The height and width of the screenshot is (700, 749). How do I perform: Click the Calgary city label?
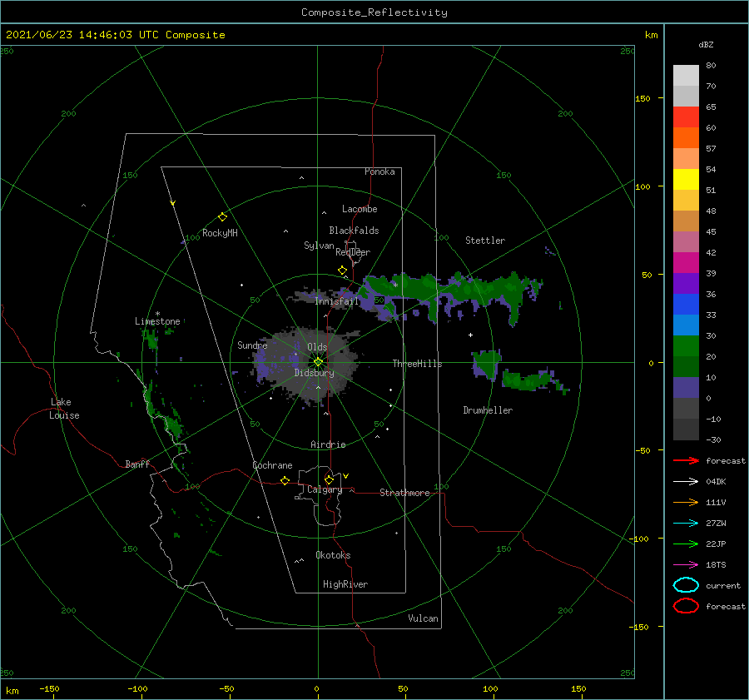coord(325,489)
